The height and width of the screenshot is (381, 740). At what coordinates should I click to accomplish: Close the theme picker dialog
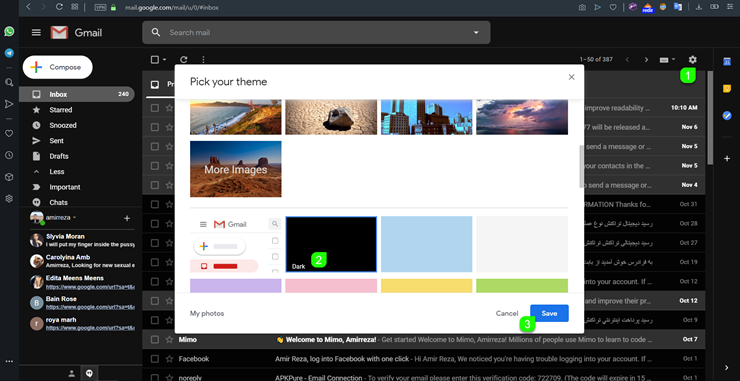572,77
